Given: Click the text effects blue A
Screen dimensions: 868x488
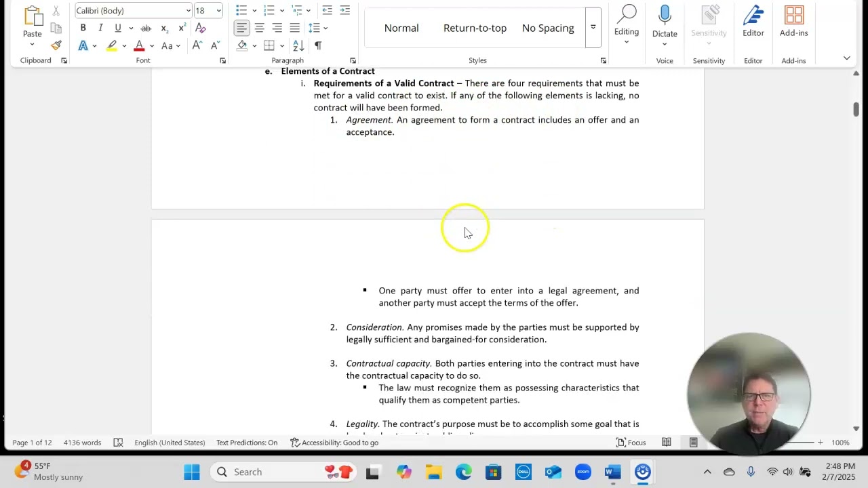Looking at the screenshot, I should tap(83, 45).
